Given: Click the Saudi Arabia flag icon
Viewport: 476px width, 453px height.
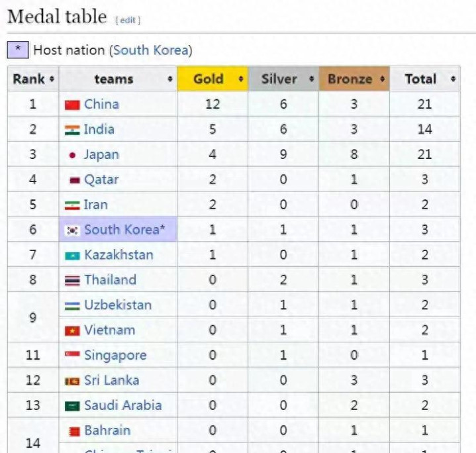Looking at the screenshot, I should pyautogui.click(x=72, y=406).
